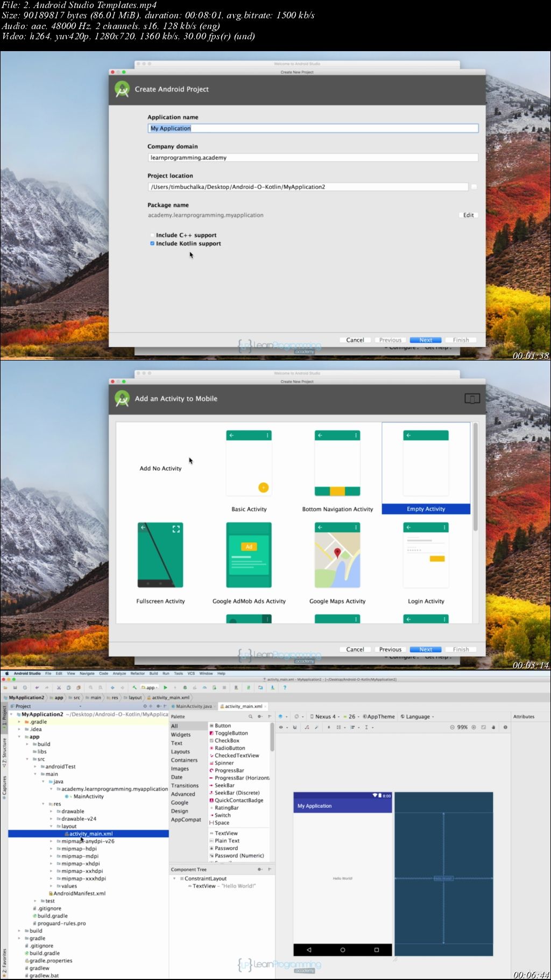This screenshot has width=551, height=980.
Task: Click the green Run app arrow in toolbar
Action: (165, 687)
